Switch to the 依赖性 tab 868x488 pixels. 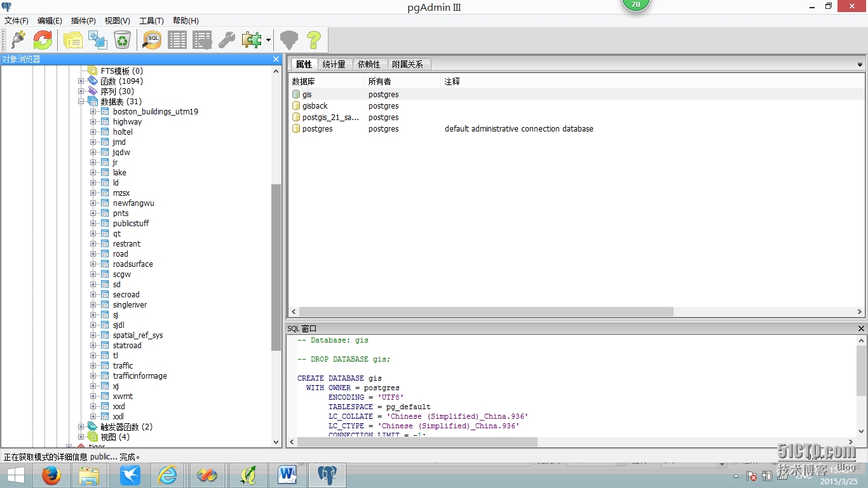coord(369,64)
